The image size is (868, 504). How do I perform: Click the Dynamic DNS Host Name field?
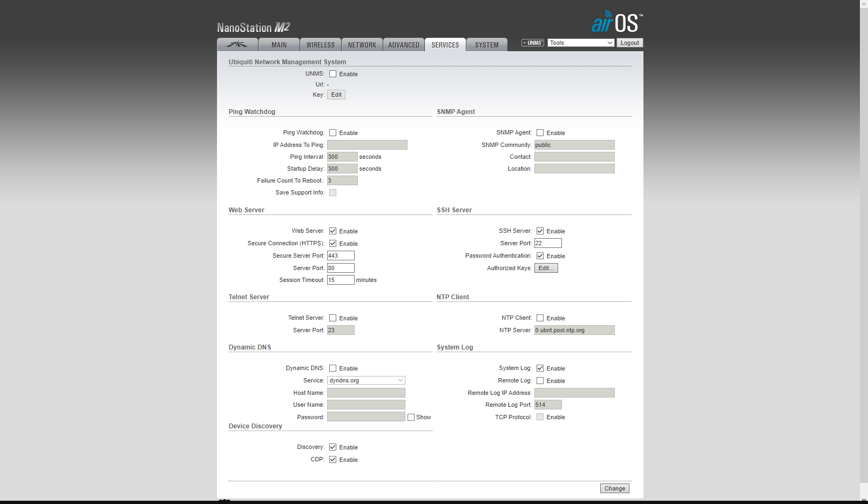tap(366, 393)
